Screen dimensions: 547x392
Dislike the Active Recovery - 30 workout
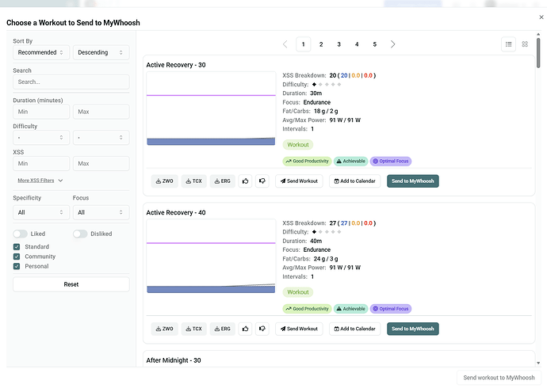tap(262, 181)
